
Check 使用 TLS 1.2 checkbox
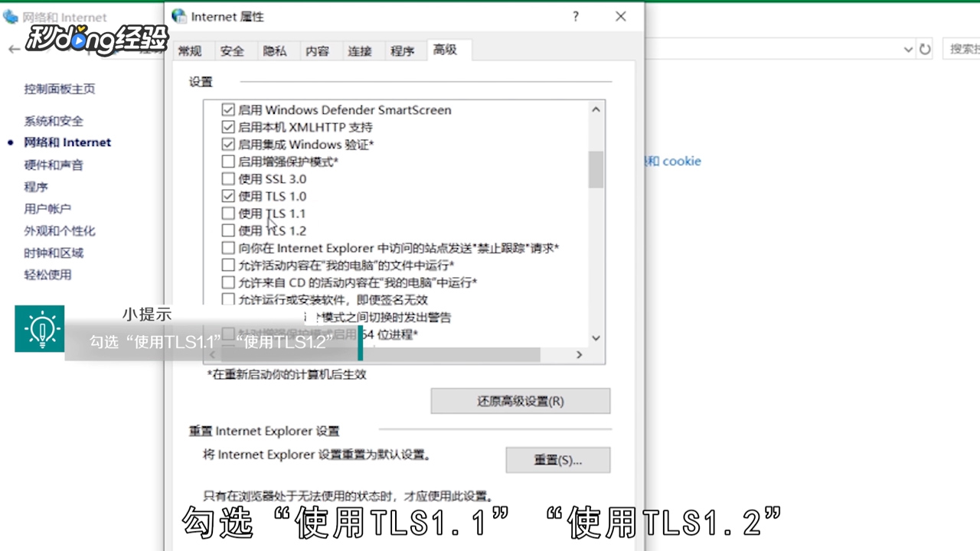pyautogui.click(x=228, y=230)
